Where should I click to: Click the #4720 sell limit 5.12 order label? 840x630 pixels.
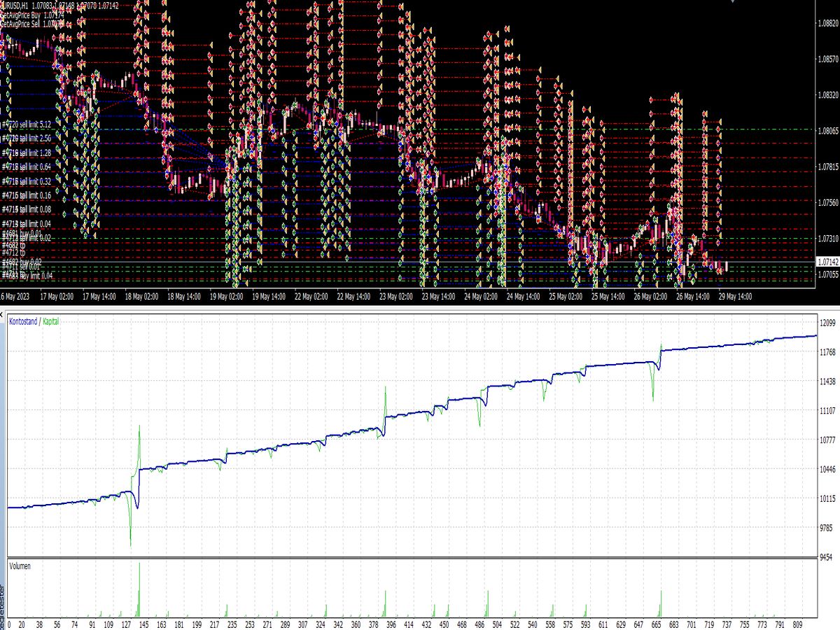point(26,124)
